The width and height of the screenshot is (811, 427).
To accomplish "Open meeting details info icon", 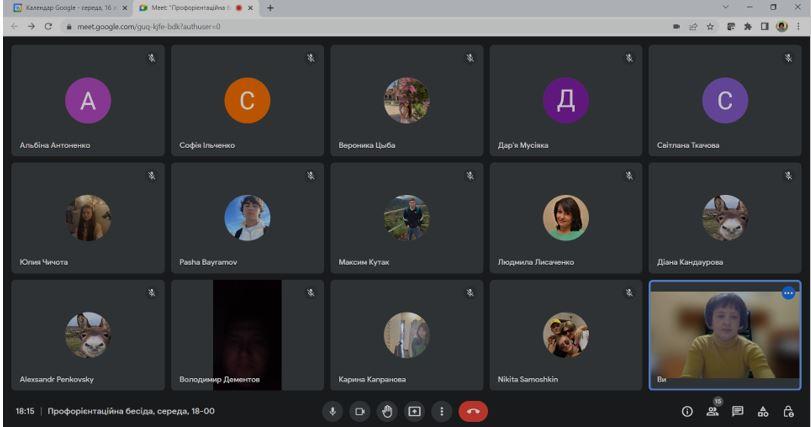I will click(687, 410).
